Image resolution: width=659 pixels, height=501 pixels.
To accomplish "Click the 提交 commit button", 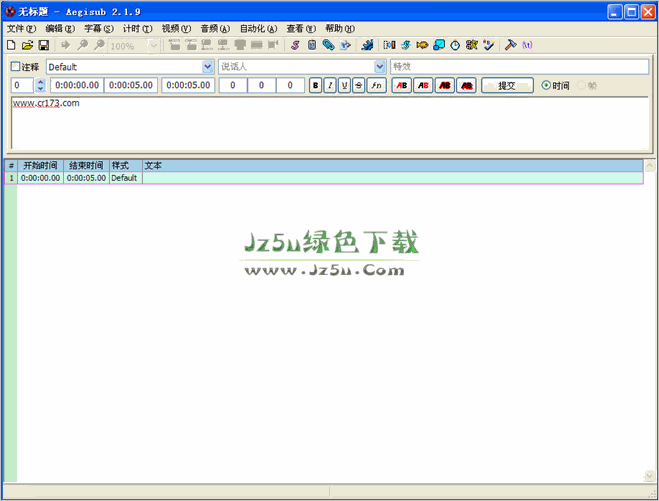I will point(507,85).
